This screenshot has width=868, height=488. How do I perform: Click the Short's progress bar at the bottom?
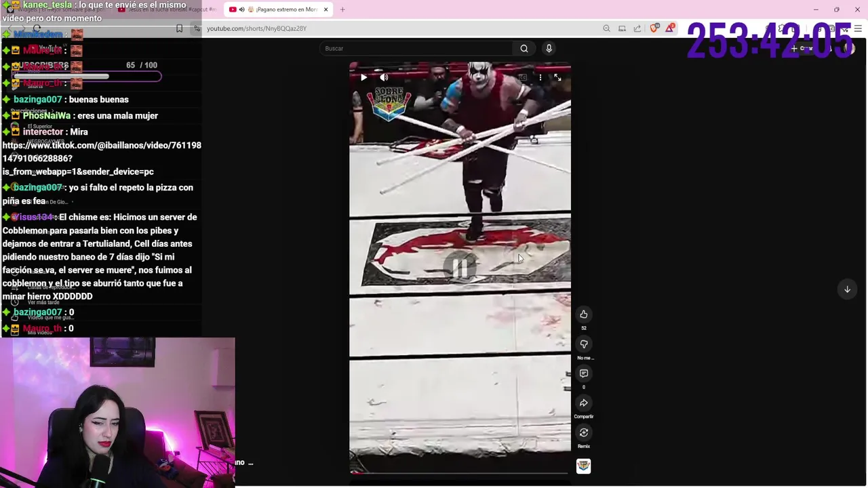pyautogui.click(x=460, y=473)
